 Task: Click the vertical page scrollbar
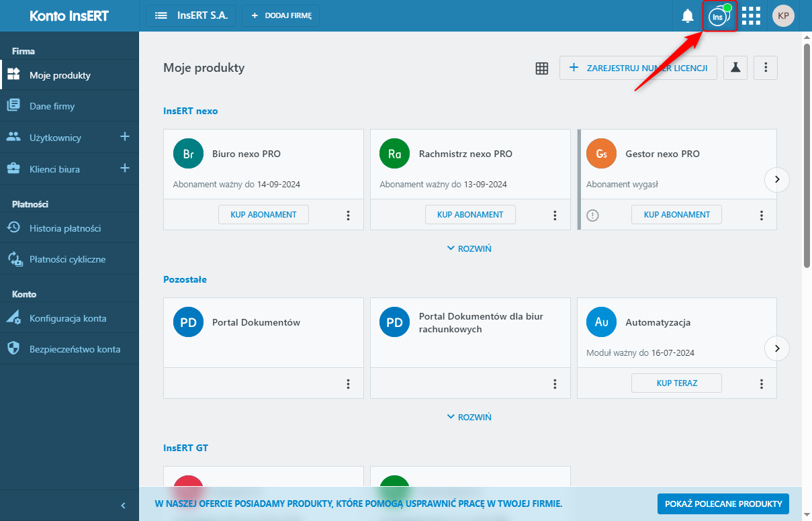point(807,154)
